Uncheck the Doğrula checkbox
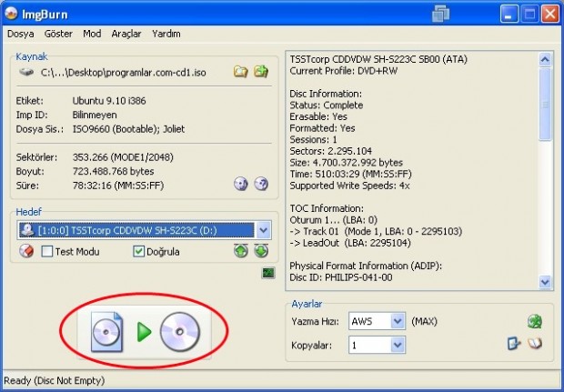Viewport: 564px width, 392px height. click(138, 251)
